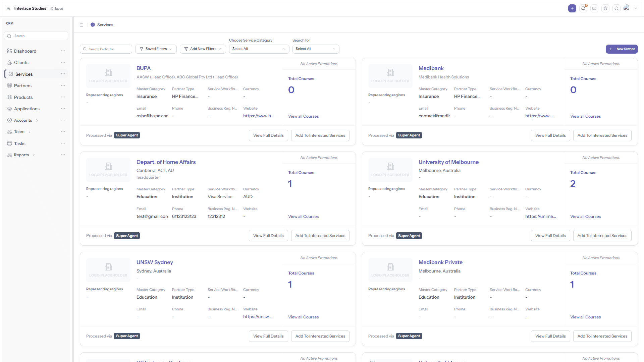Open the Applications section

point(27,109)
